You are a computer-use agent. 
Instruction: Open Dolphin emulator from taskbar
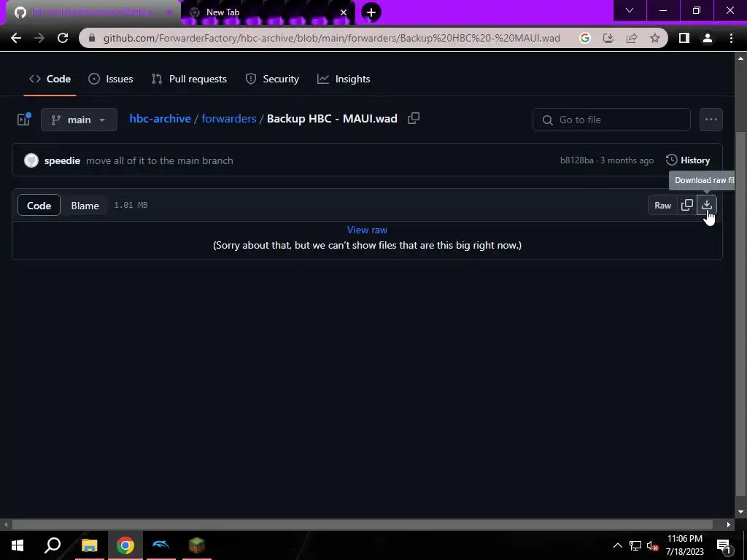161,545
